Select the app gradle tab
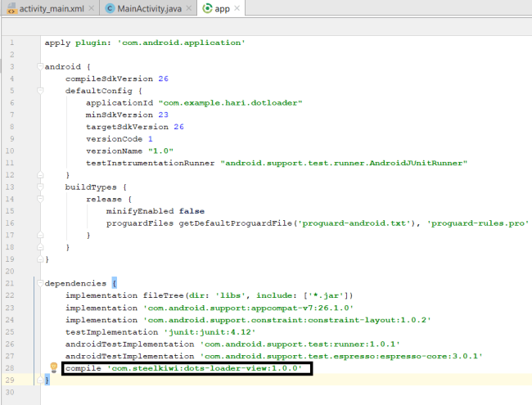This screenshot has width=532, height=405. click(x=223, y=8)
